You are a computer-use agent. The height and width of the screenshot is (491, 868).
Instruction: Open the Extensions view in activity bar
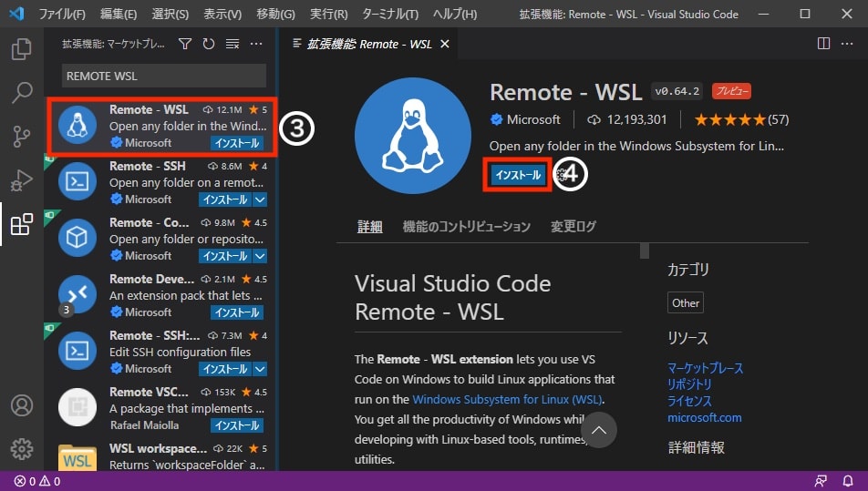tap(22, 224)
